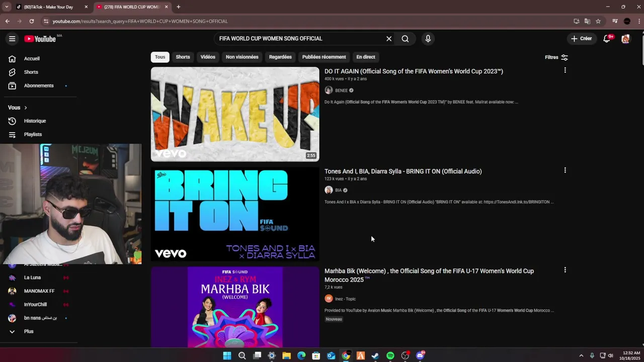The width and height of the screenshot is (644, 362).
Task: Open Abonnements in sidebar
Action: click(x=39, y=86)
